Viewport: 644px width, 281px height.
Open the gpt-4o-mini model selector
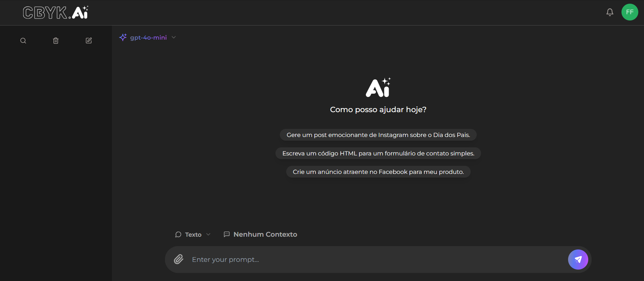click(148, 38)
